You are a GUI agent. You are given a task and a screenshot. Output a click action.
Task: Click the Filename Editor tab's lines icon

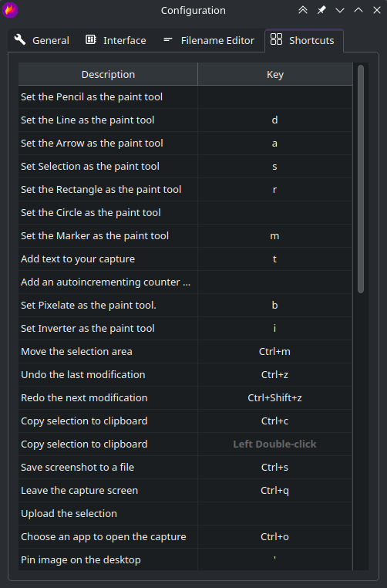[x=168, y=39]
